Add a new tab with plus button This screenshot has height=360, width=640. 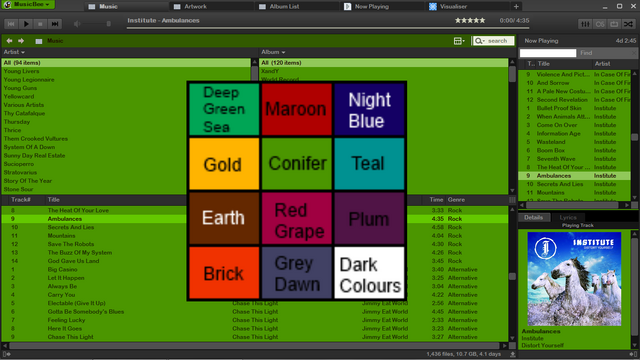tap(516, 7)
